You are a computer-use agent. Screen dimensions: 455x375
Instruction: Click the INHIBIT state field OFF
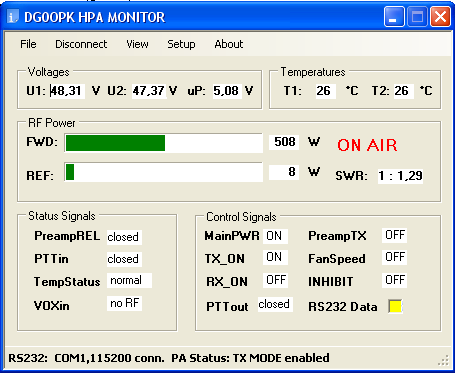[394, 280]
